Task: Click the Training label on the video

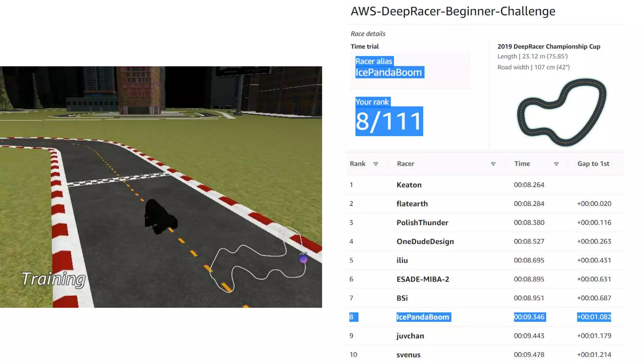Action: click(53, 279)
